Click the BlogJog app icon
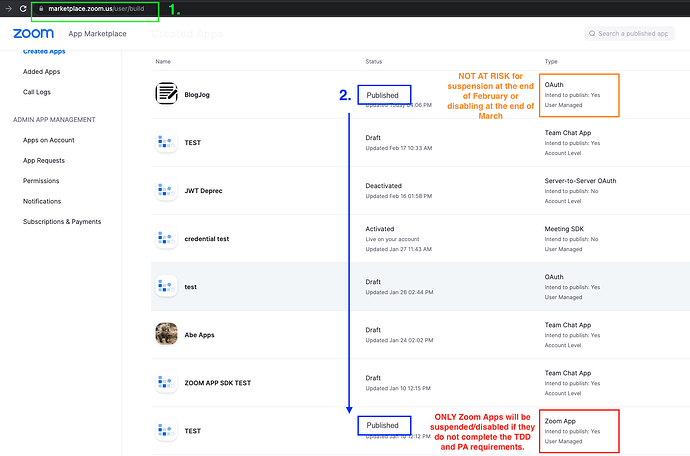Image resolution: width=690 pixels, height=456 pixels. (x=166, y=93)
